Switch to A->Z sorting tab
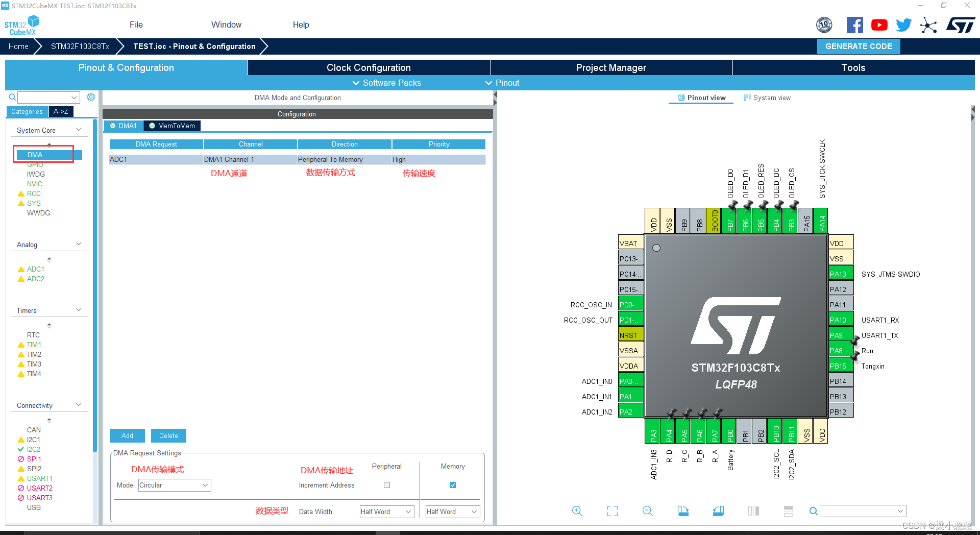980x535 pixels. click(x=61, y=111)
